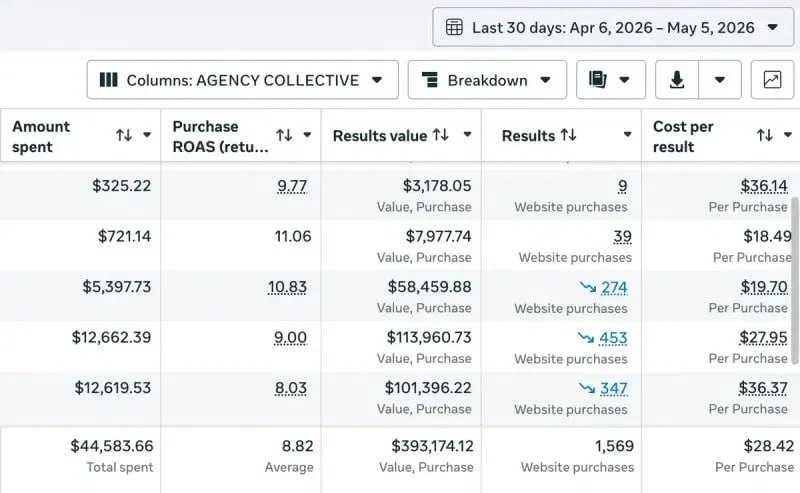Click the $19.70 cost per result value

pos(764,287)
